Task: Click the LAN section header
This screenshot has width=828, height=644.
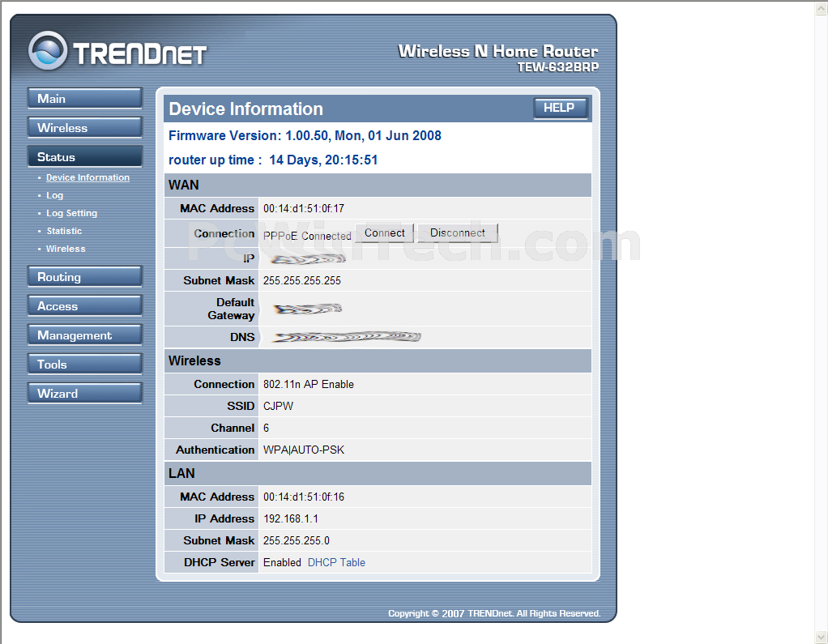Action: pos(378,474)
